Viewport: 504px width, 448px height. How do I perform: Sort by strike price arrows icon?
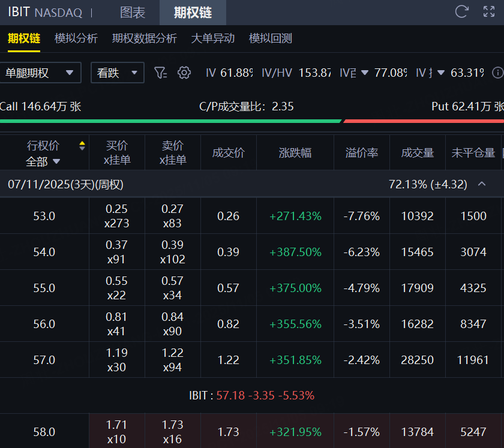click(82, 146)
